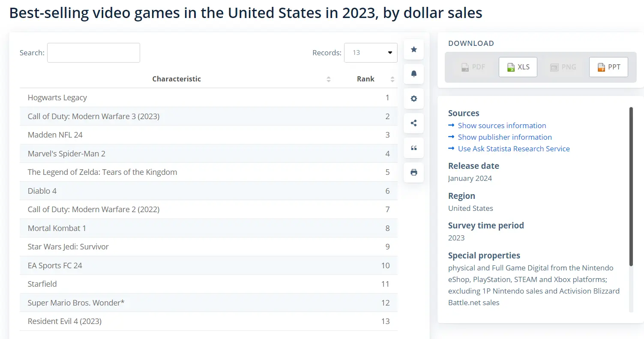Open Use Ask Statista Research Service link

click(514, 149)
